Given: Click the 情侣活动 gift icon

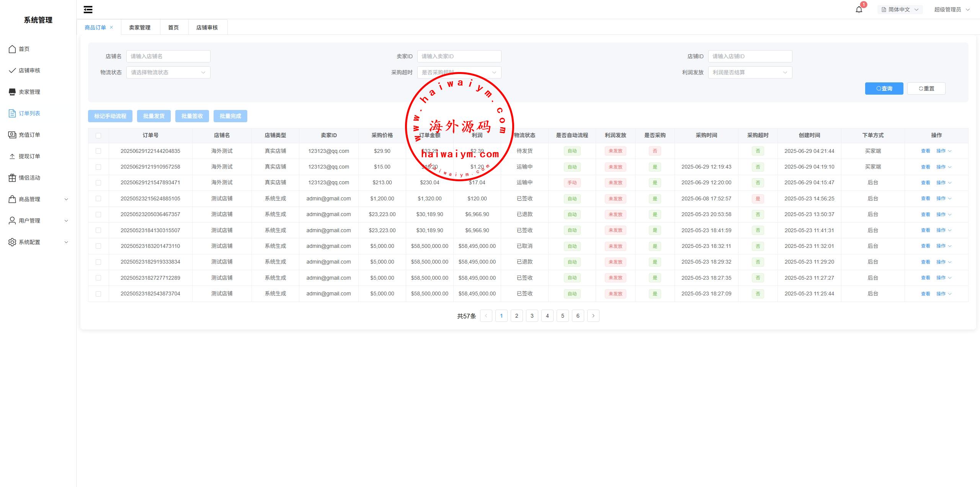Looking at the screenshot, I should click(x=12, y=178).
